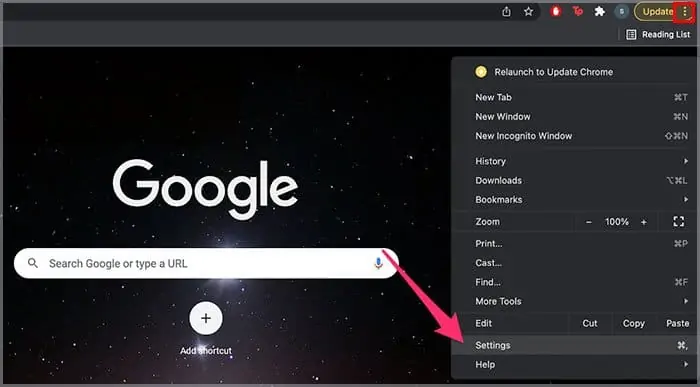
Task: Choose Cast... from the menu
Action: pyautogui.click(x=575, y=263)
